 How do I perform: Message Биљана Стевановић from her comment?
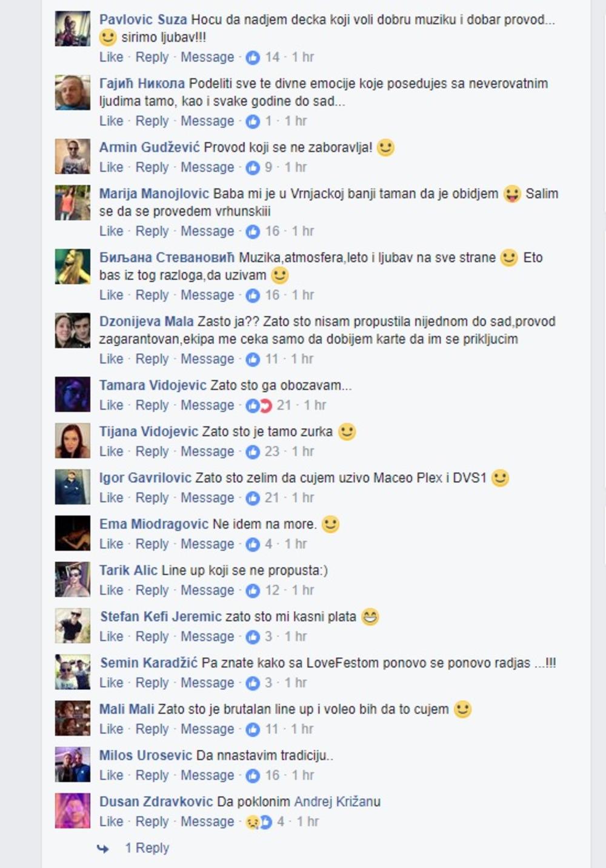[x=207, y=295]
